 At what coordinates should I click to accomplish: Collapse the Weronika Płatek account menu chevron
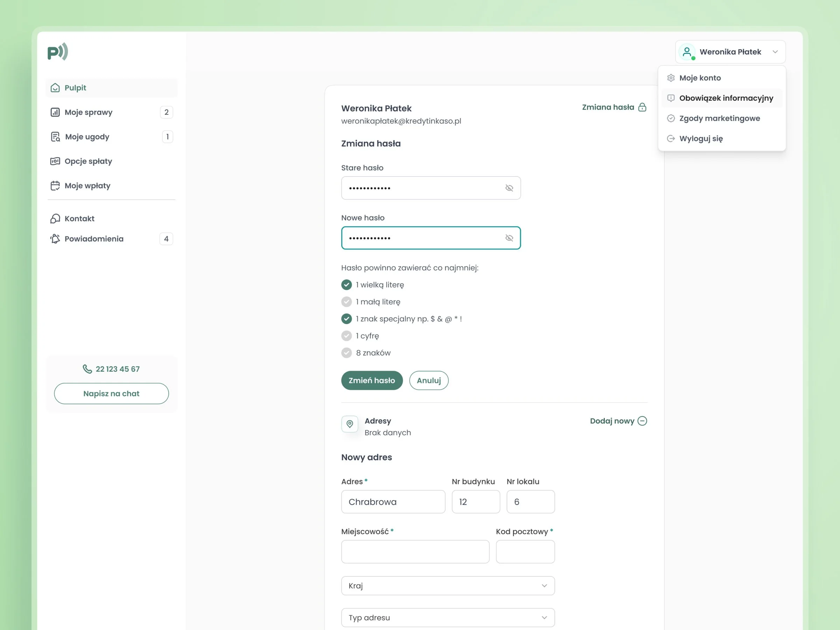[x=775, y=52]
